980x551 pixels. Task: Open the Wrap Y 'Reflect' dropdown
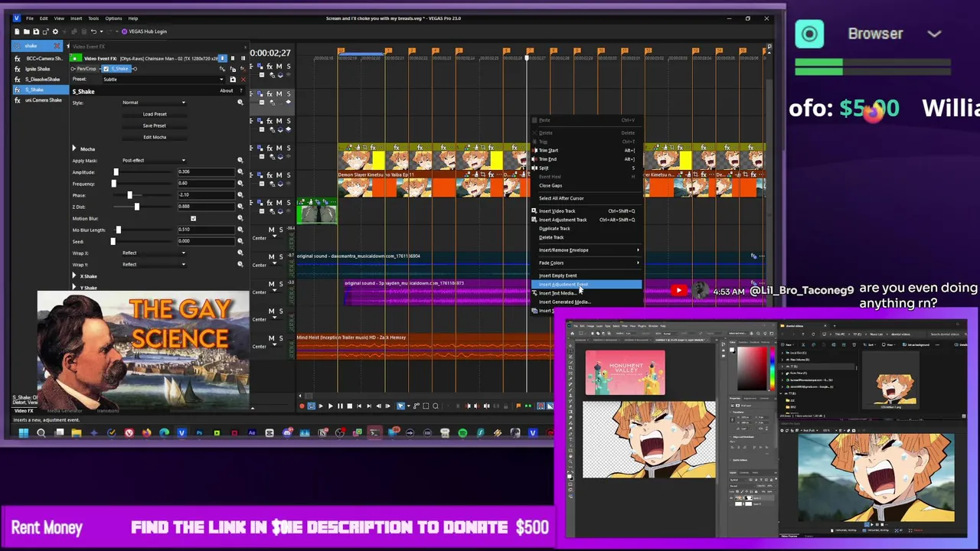[154, 265]
